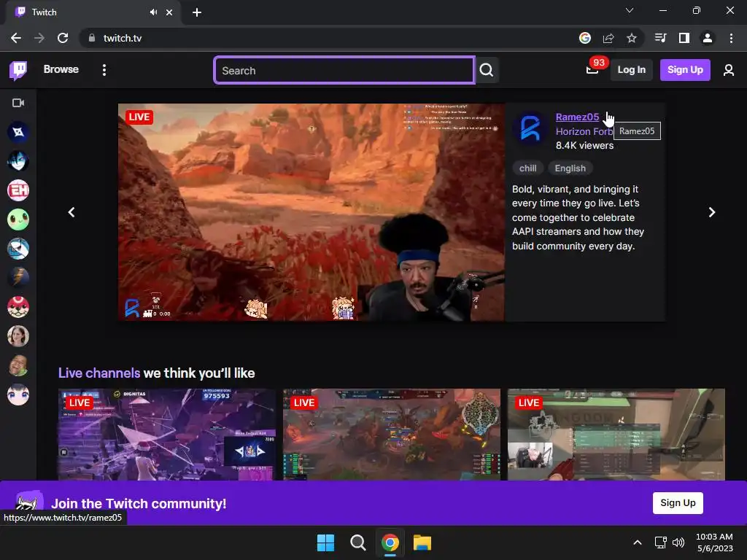Open the red EH avatar channel

[x=18, y=190]
